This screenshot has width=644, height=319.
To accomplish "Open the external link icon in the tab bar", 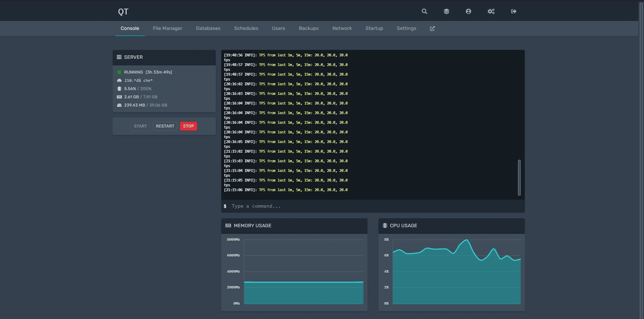I will (x=432, y=29).
